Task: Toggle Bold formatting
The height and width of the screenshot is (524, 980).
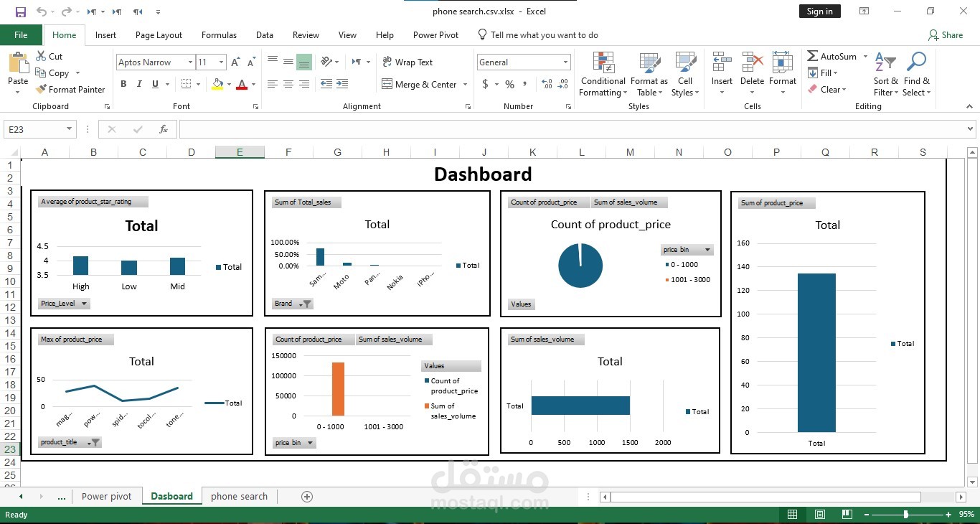Action: point(123,85)
